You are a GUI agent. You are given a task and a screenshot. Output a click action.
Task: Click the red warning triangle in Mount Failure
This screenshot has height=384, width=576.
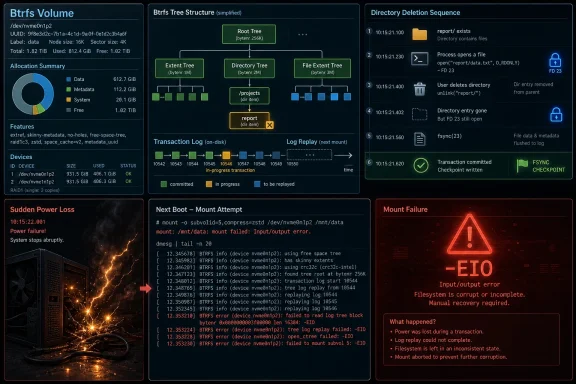pos(469,235)
